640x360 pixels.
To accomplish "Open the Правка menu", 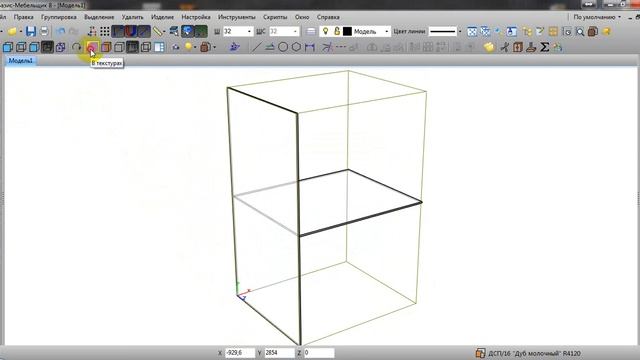I will pos(24,17).
